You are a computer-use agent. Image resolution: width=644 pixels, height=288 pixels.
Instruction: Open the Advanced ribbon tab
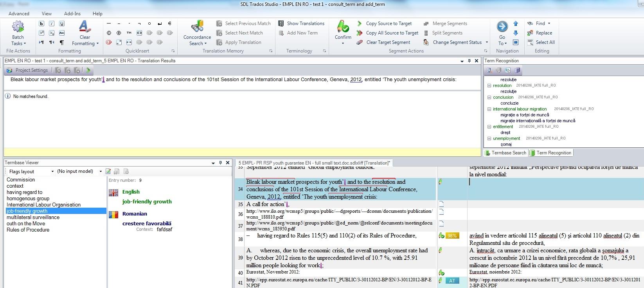coord(19,13)
